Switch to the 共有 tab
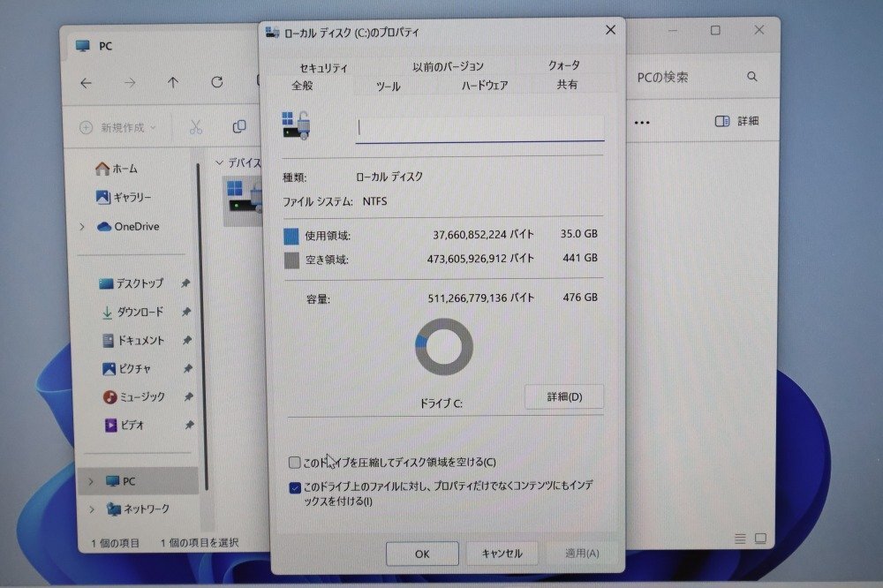The height and width of the screenshot is (588, 883). [567, 85]
